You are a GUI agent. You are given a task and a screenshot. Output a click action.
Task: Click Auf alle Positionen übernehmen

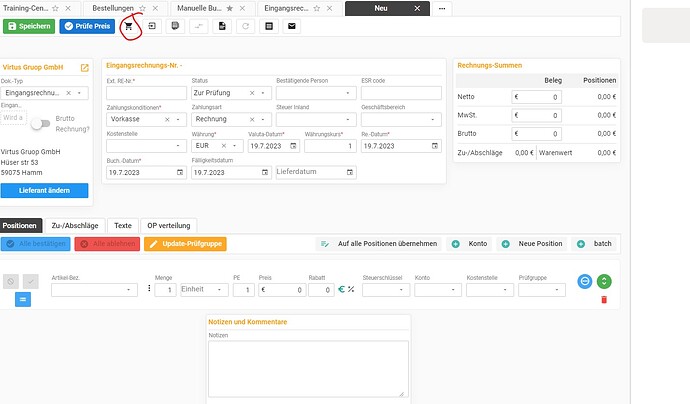point(379,244)
